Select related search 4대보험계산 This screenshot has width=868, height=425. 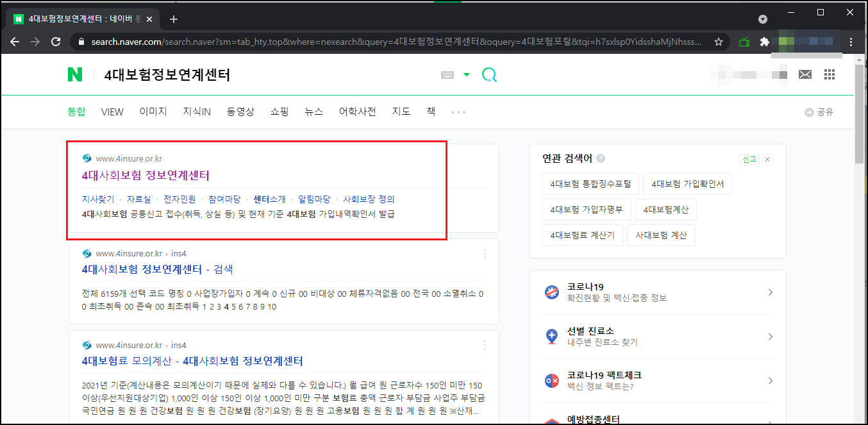(666, 210)
